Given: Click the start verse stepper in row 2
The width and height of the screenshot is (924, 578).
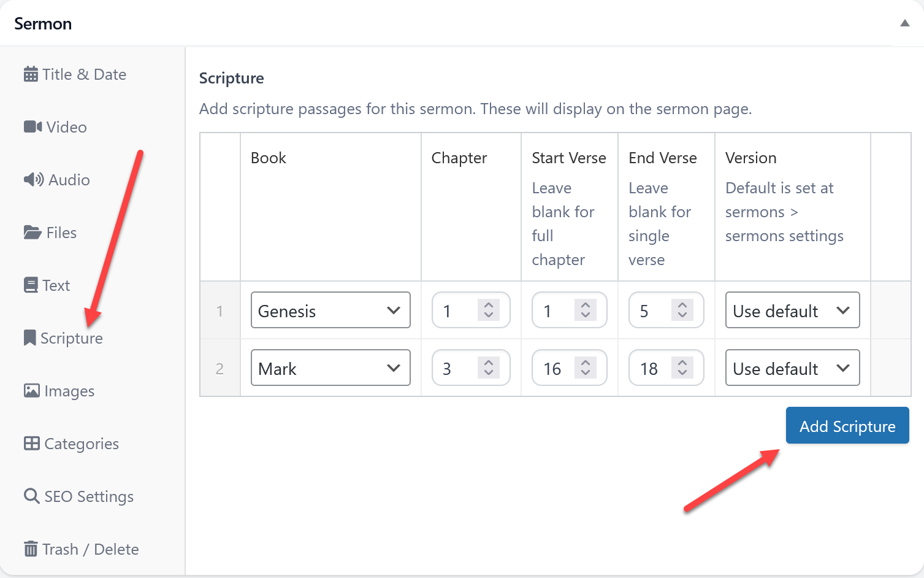Looking at the screenshot, I should coord(586,368).
